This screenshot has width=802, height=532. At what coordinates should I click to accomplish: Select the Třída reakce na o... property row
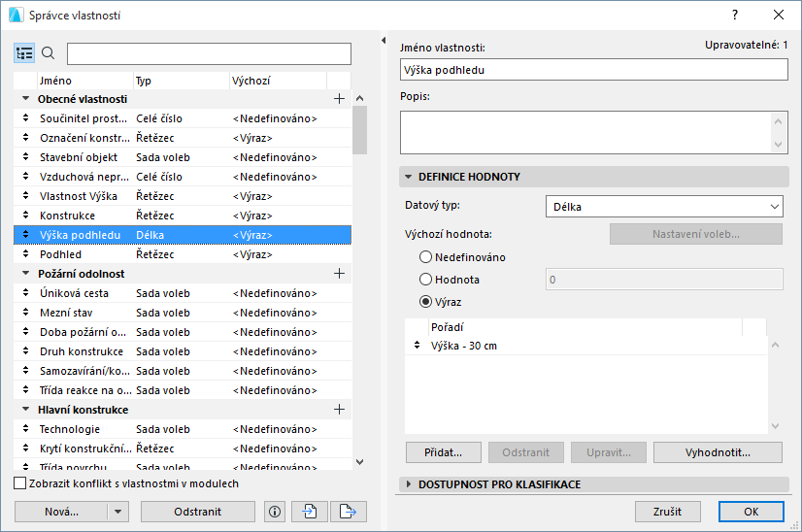pos(183,390)
